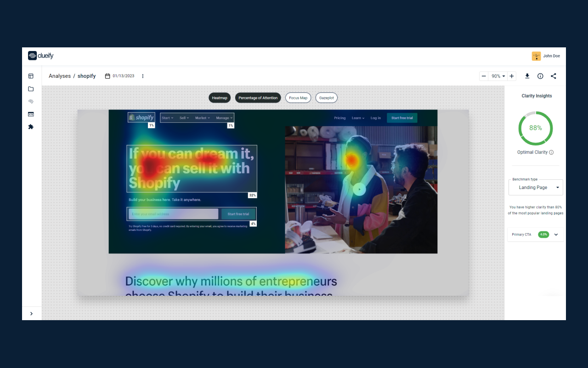
Task: Open the A/B test icon in sidebar
Action: (x=31, y=114)
